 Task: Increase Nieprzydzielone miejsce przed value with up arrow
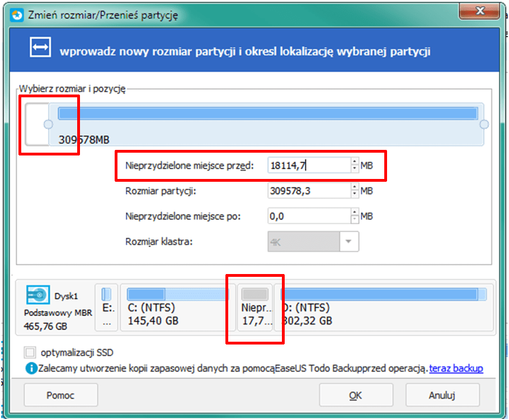(354, 162)
